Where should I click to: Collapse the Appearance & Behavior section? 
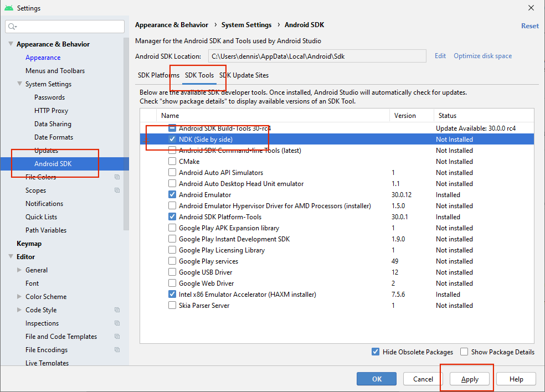click(x=10, y=44)
